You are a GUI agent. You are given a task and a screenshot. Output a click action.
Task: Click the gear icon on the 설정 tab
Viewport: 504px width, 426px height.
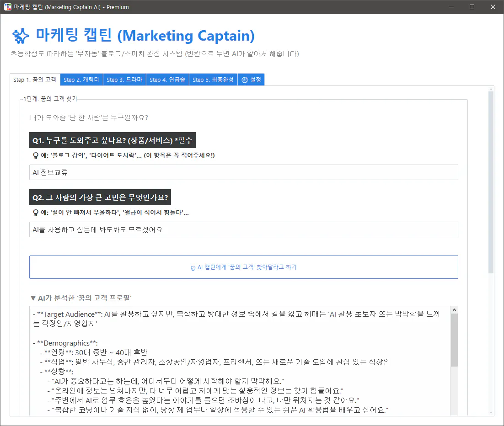click(x=244, y=79)
